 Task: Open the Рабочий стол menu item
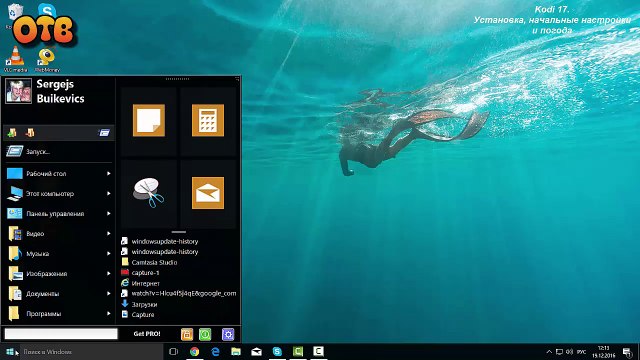pos(58,173)
